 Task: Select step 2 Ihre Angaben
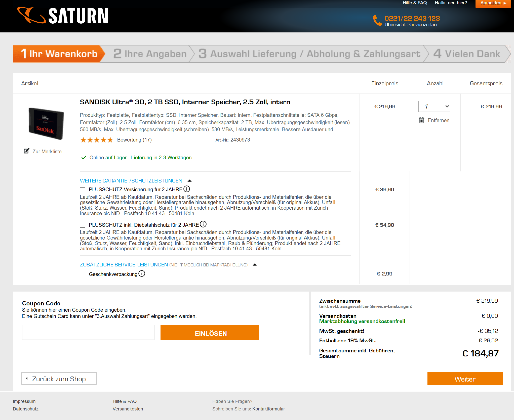tap(150, 54)
